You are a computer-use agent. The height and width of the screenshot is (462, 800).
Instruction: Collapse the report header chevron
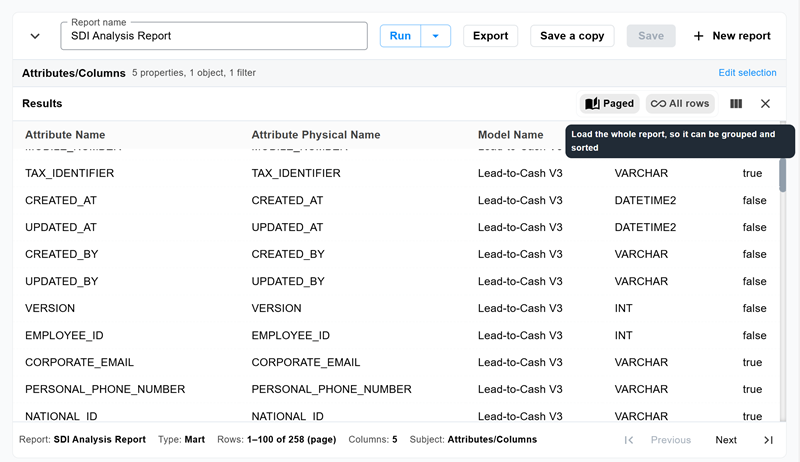tap(35, 36)
